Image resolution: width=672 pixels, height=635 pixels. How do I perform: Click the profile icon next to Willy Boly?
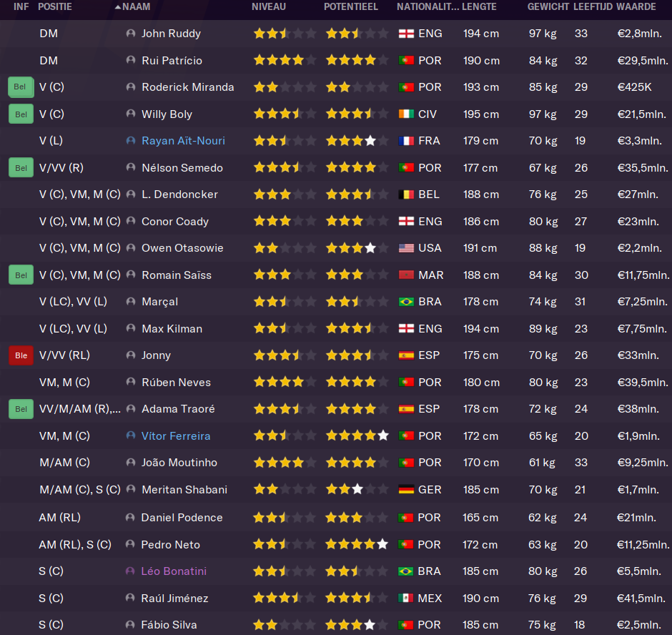click(x=131, y=114)
